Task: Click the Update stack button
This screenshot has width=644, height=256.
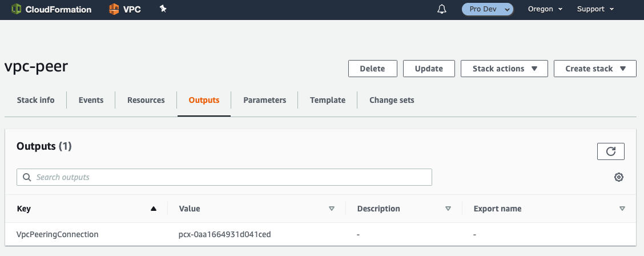Action: 429,69
